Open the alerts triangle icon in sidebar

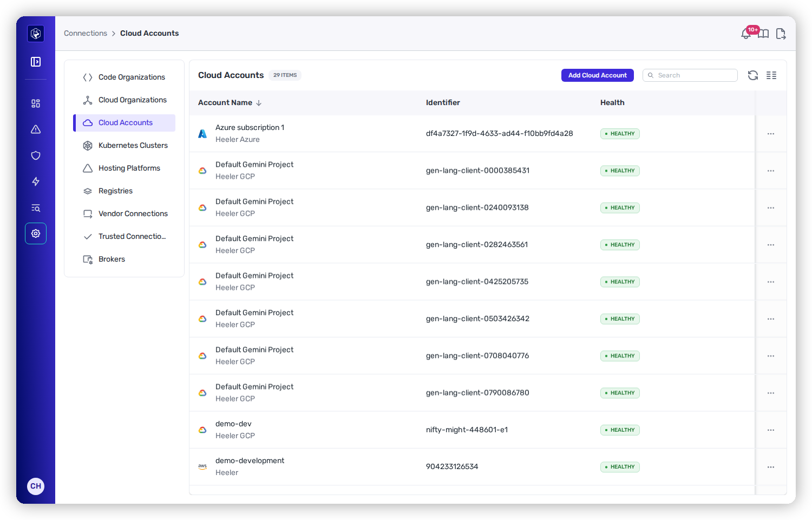pos(36,129)
